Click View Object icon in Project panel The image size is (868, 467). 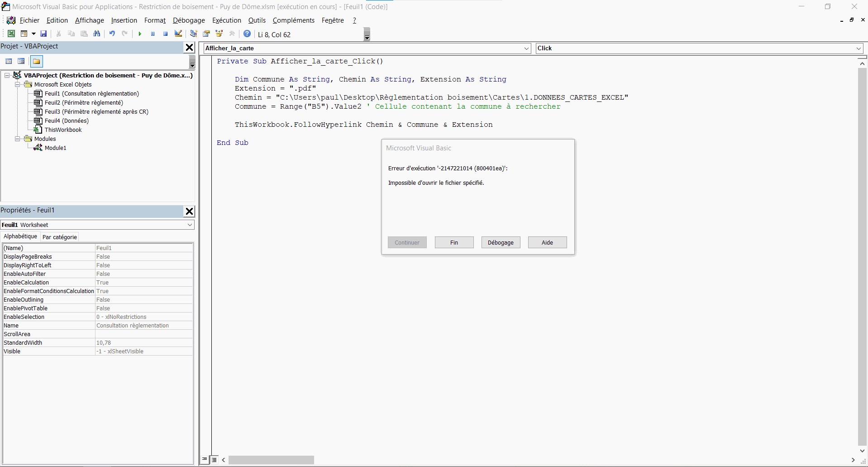coord(21,61)
